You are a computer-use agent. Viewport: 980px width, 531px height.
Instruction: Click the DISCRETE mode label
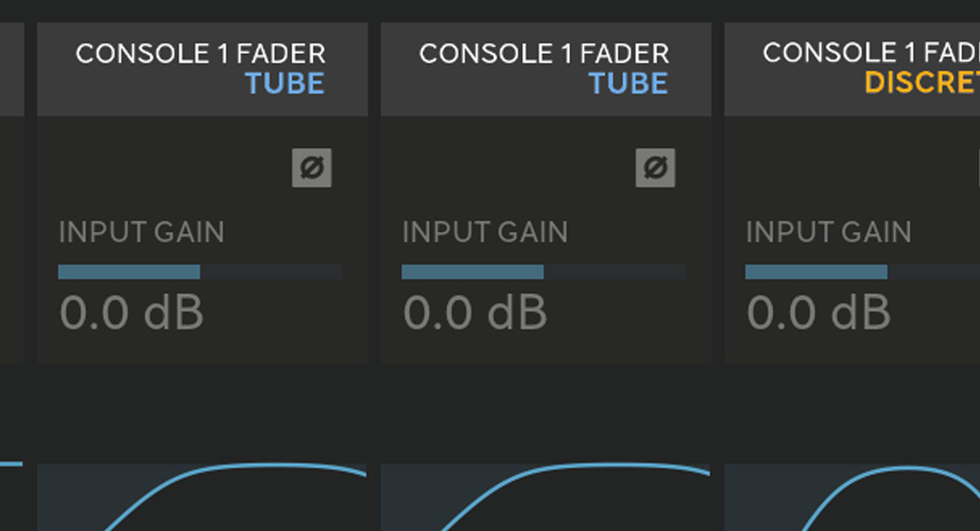coord(923,83)
